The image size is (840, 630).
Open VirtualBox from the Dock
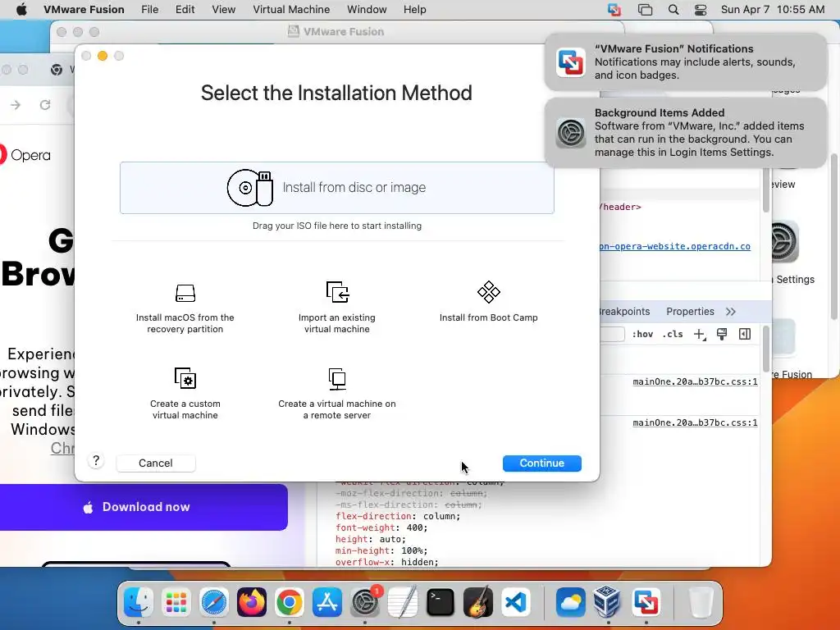[x=608, y=602]
